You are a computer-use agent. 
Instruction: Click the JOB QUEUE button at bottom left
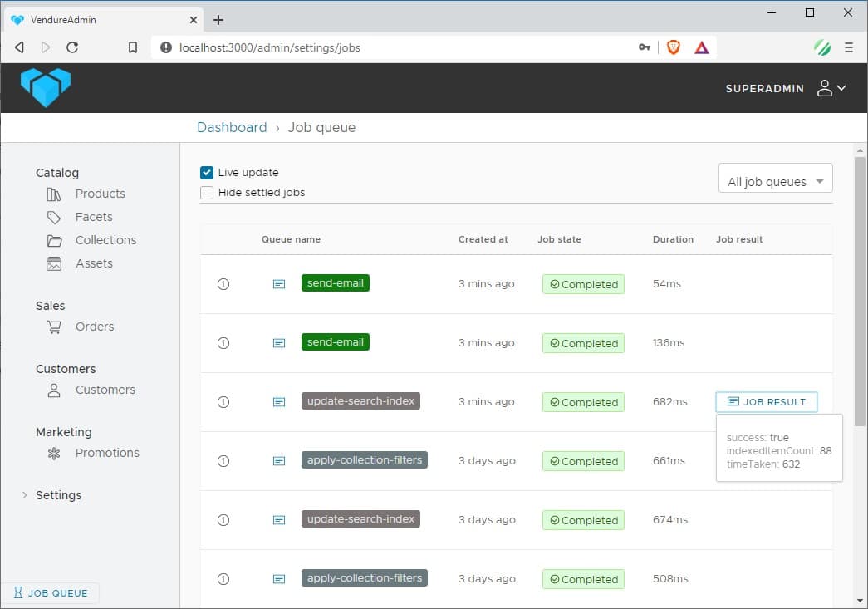(51, 593)
